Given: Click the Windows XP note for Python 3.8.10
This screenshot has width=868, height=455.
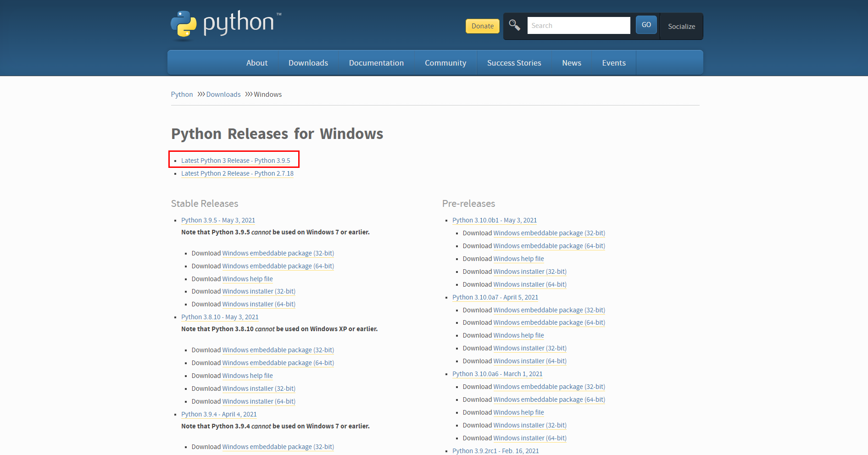Looking at the screenshot, I should point(279,329).
